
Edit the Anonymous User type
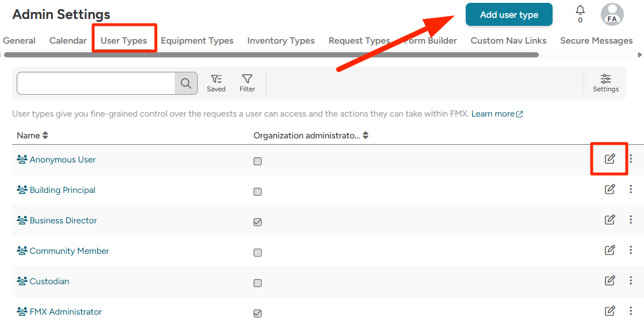pyautogui.click(x=609, y=159)
